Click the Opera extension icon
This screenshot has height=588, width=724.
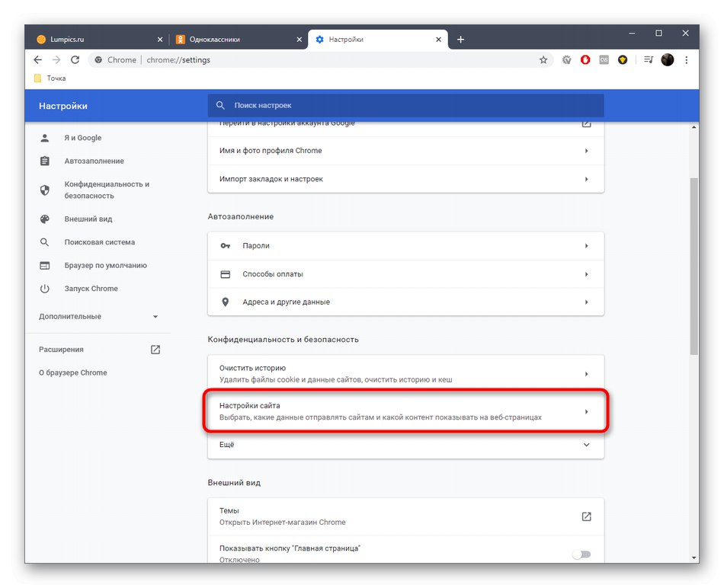coord(585,60)
